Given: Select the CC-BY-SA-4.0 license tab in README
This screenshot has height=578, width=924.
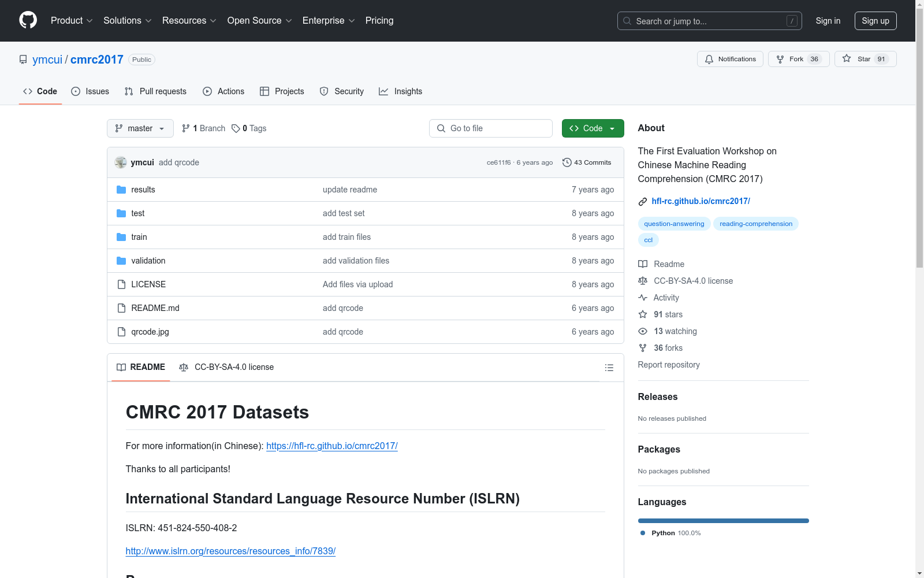Looking at the screenshot, I should (226, 367).
